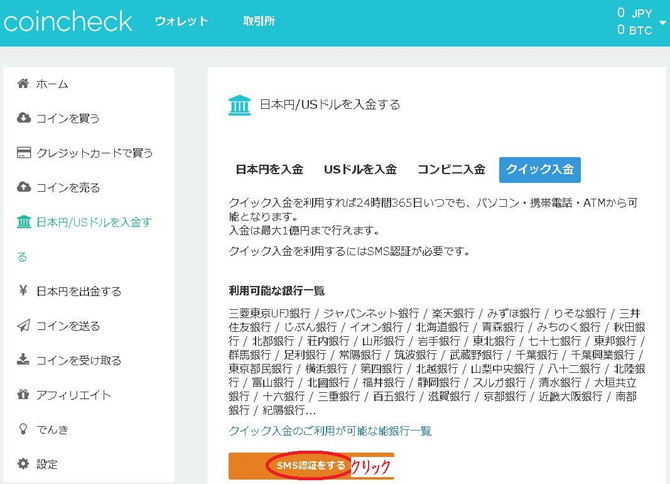Image resolution: width=670 pixels, height=484 pixels.
Task: Click the download tray icon
Action: click(x=23, y=359)
